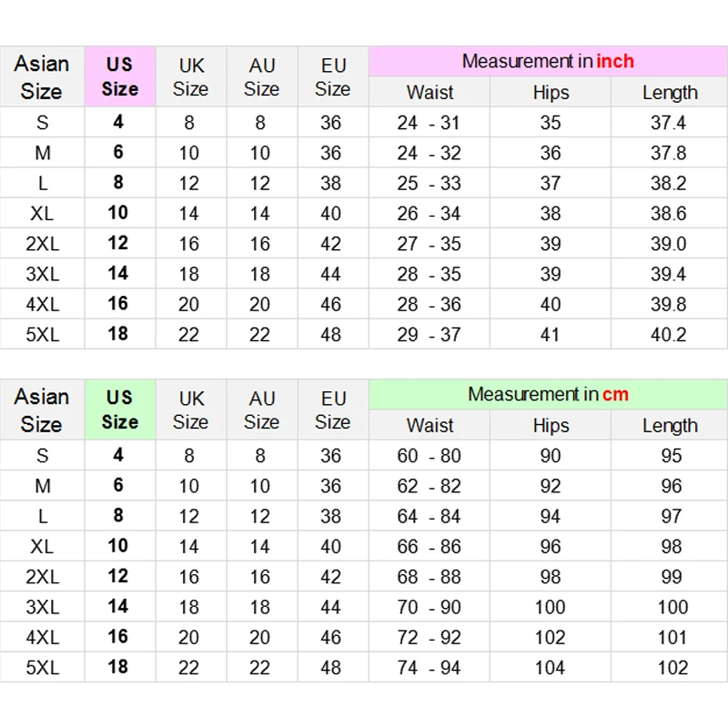Click the green US Size header cell
Image resolution: width=728 pixels, height=728 pixels.
[120, 409]
